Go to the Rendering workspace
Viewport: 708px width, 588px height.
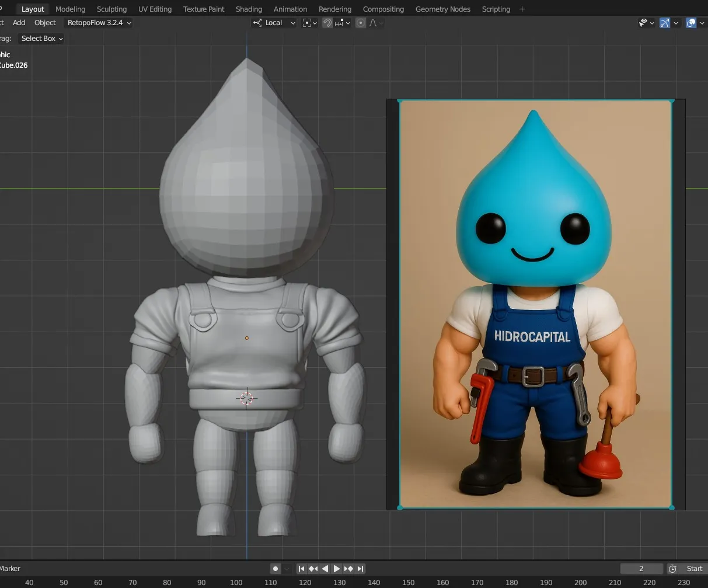click(x=335, y=9)
